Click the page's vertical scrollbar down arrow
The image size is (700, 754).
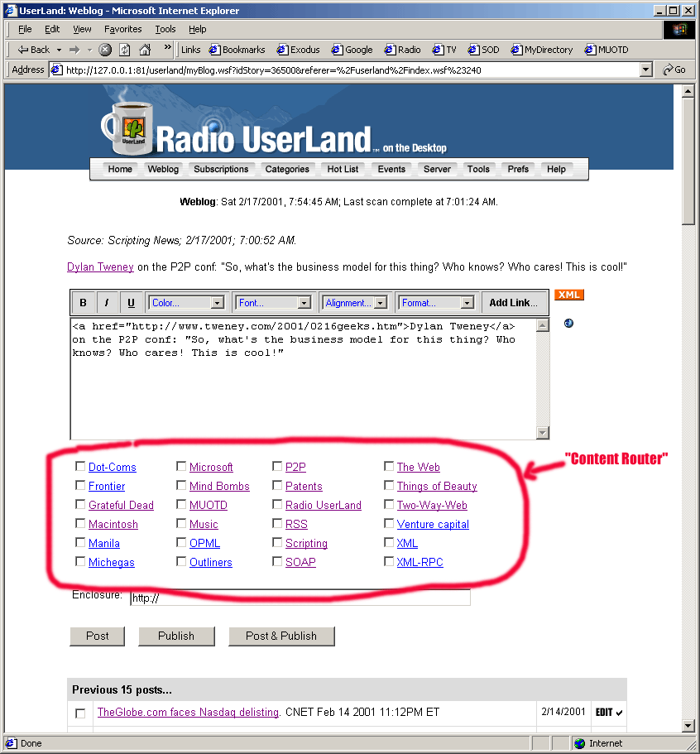(x=688, y=725)
